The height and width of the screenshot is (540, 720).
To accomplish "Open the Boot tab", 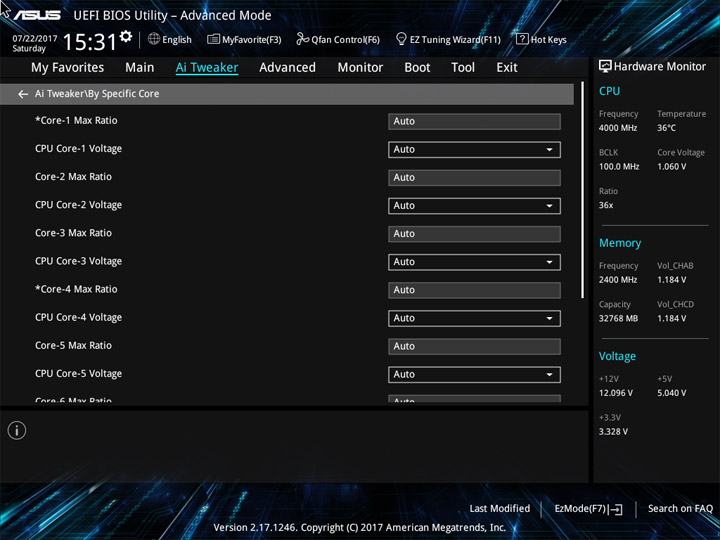I will point(417,68).
